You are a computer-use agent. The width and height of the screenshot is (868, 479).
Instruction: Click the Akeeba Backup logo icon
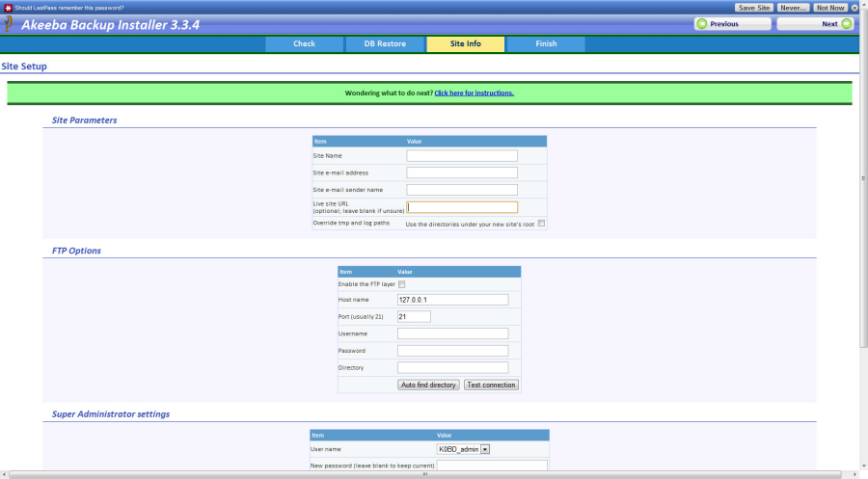click(x=9, y=24)
